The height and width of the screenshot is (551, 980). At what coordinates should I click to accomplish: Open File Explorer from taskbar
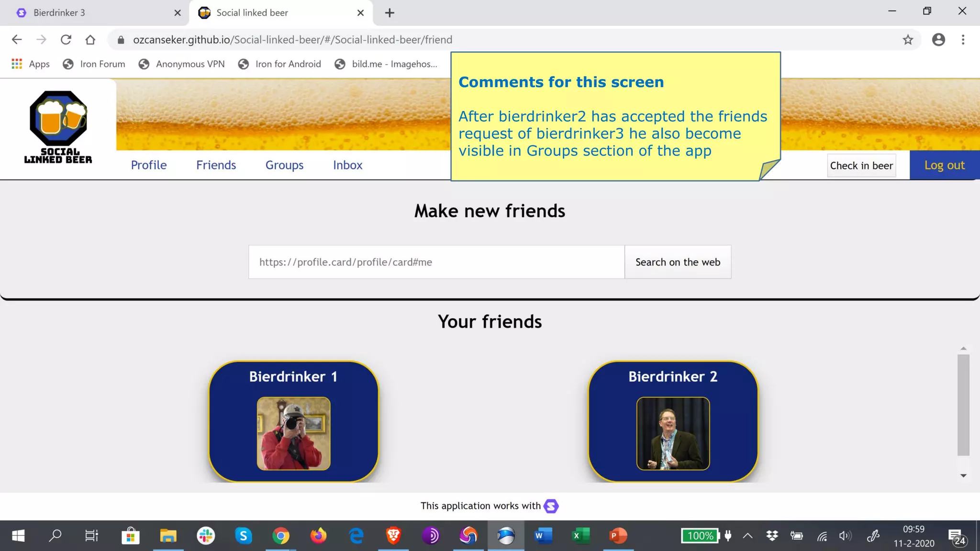pos(168,536)
